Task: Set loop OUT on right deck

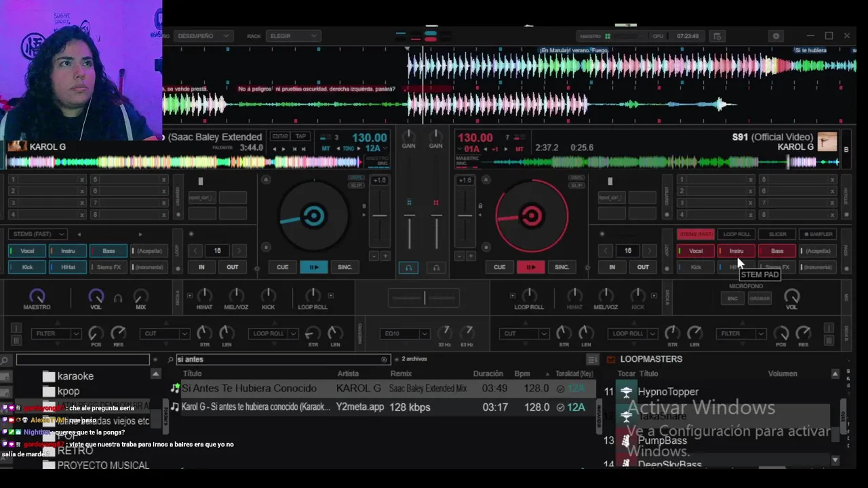Action: tap(643, 267)
